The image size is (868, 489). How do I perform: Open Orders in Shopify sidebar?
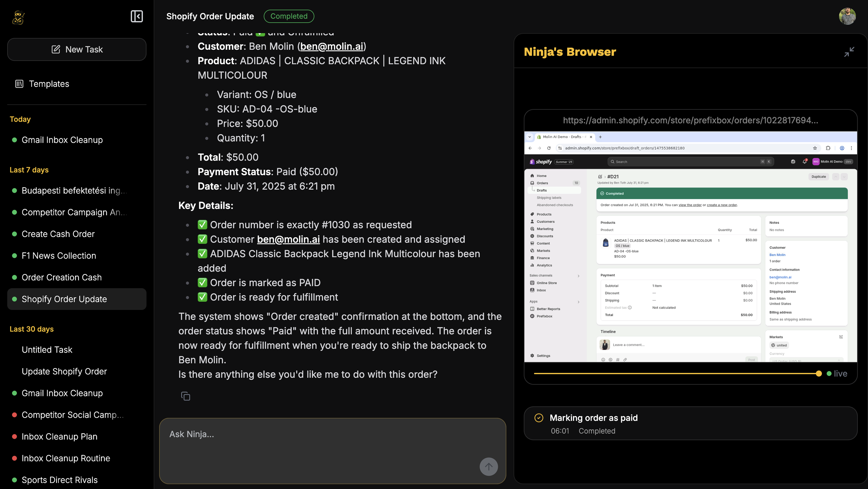[542, 183]
